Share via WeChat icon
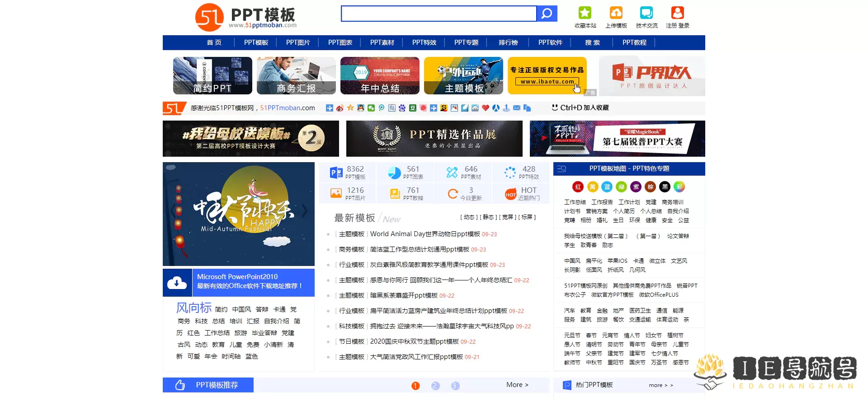This screenshot has height=401, width=868. point(371,108)
